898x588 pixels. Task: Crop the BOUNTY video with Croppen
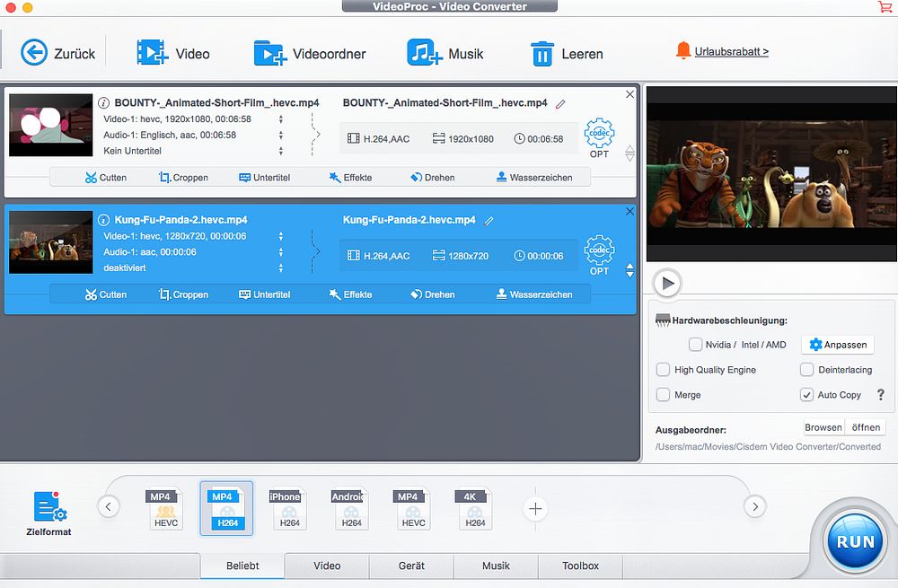[x=183, y=178]
